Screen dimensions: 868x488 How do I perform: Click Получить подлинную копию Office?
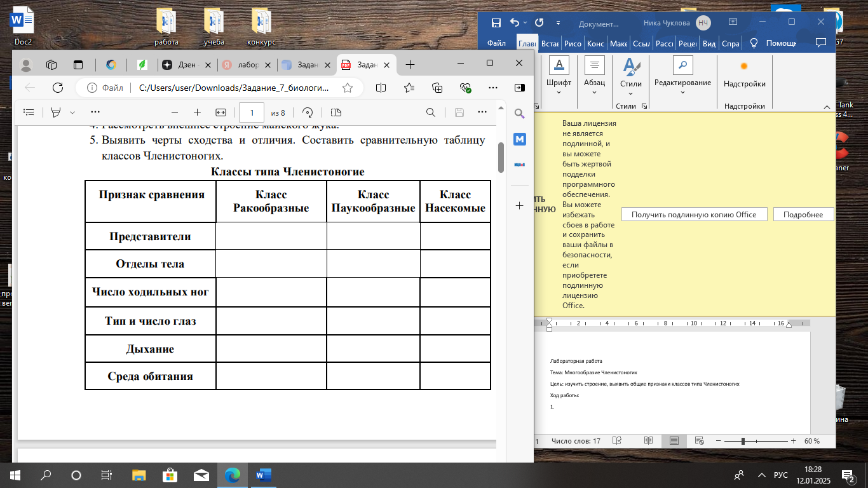tap(694, 214)
